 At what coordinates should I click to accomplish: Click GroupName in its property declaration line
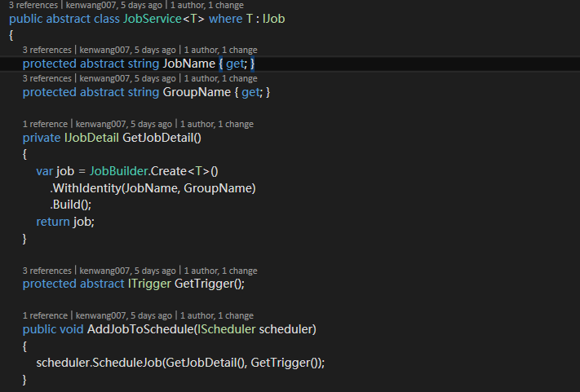(197, 92)
